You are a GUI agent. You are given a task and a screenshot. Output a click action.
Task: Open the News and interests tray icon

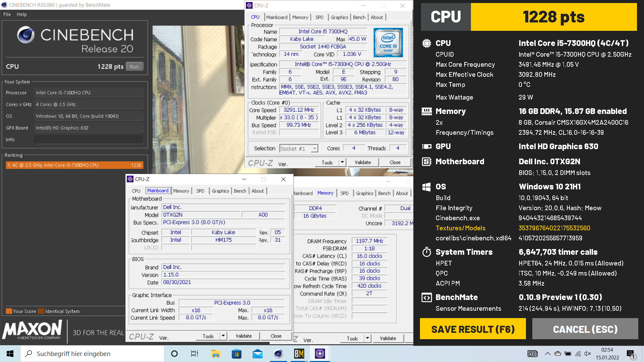coord(533,354)
